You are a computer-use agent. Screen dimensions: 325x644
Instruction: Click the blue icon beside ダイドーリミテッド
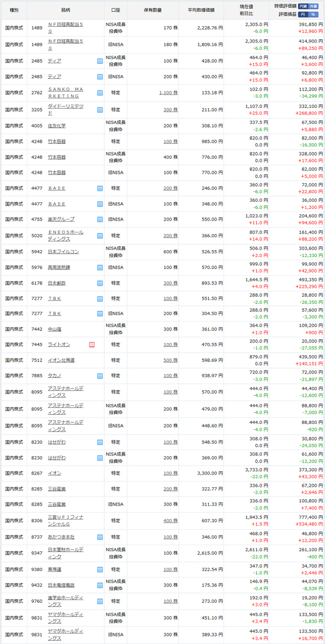100,109
